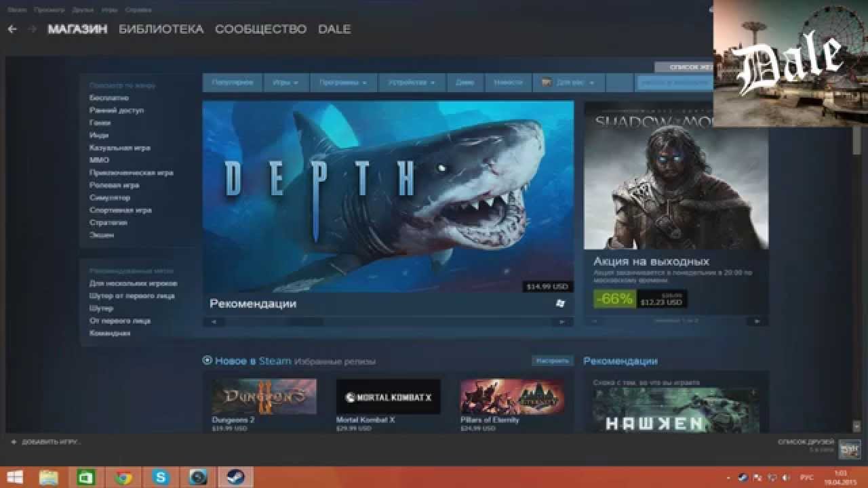Viewport: 868px width, 488px height.
Task: Launch Google Chrome from the taskbar
Action: [123, 477]
